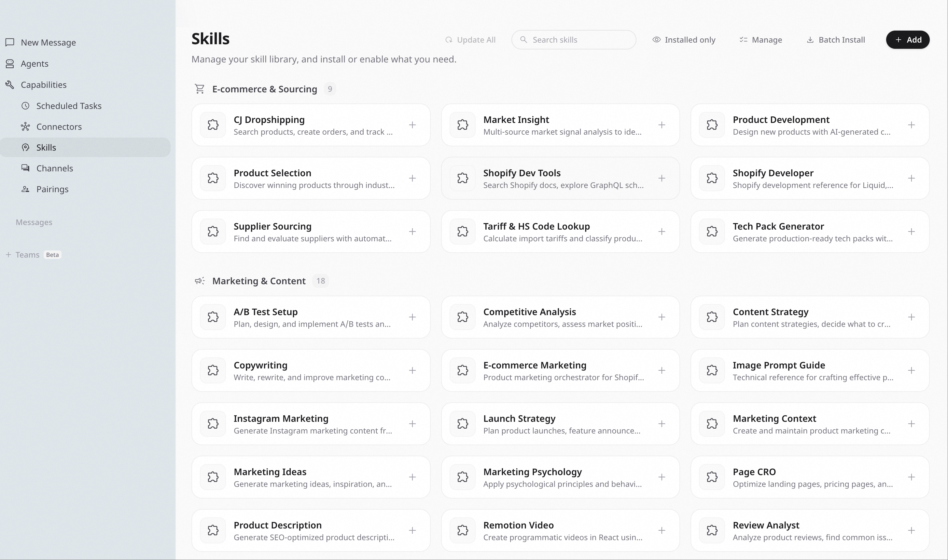This screenshot has height=560, width=948.
Task: Click the shopping cart icon beside E-commerce & Sourcing
Action: (x=200, y=89)
